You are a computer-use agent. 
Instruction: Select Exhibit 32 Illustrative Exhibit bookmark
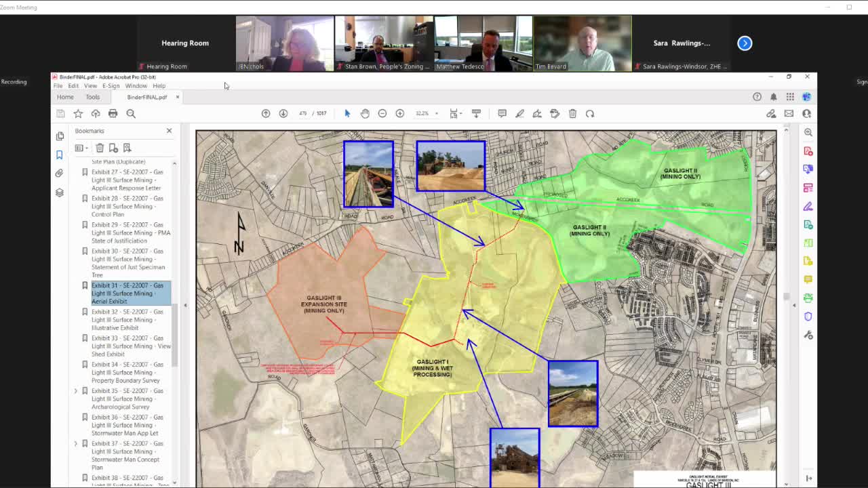point(131,320)
